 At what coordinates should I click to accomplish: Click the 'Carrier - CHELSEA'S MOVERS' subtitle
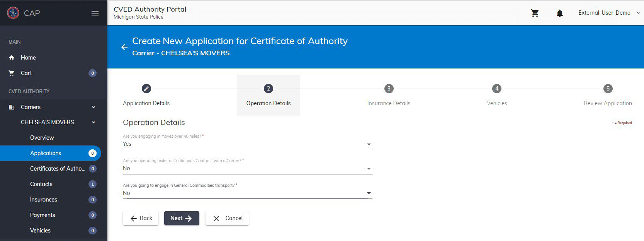pos(181,53)
